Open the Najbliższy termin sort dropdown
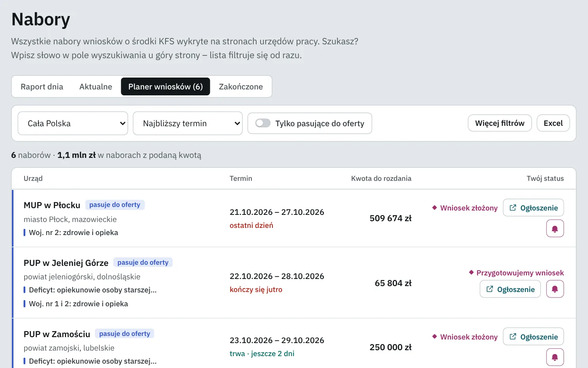588x368 pixels. (188, 123)
